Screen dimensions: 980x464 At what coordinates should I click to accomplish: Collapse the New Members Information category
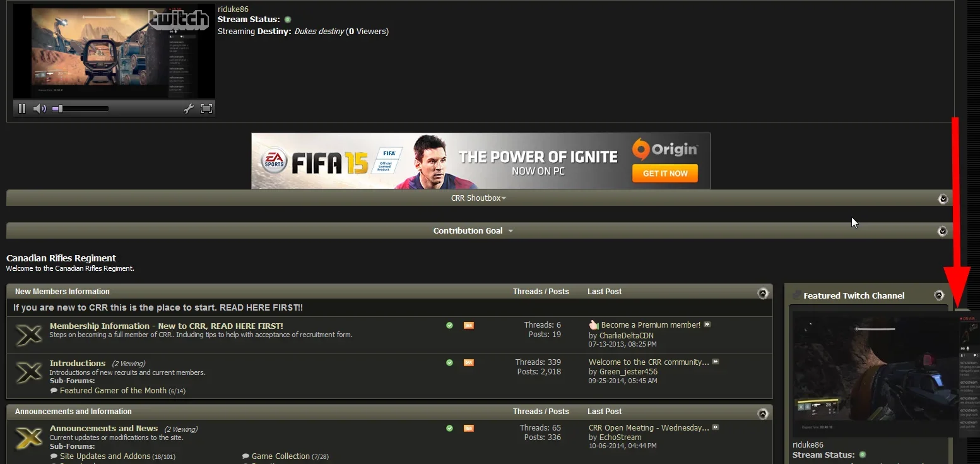point(763,293)
